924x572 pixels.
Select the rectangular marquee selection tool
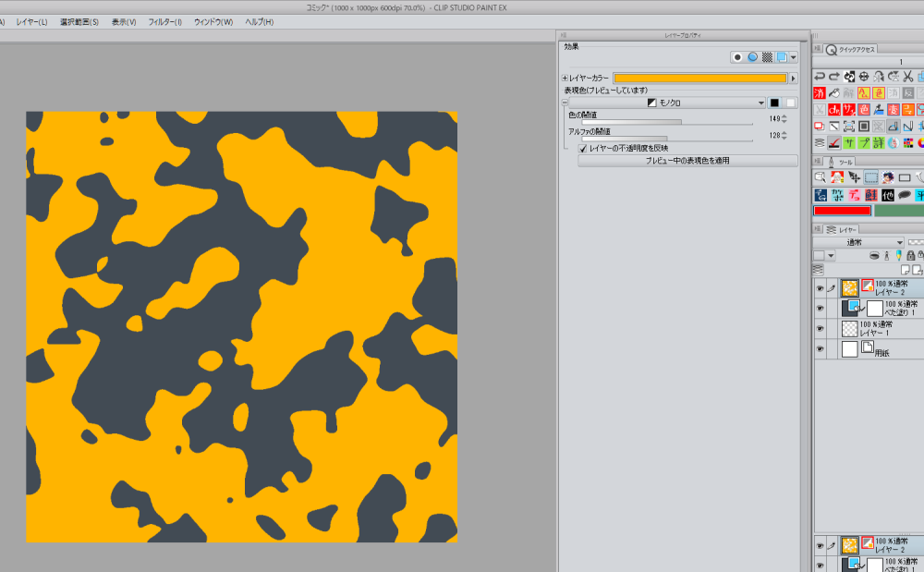pyautogui.click(x=871, y=177)
